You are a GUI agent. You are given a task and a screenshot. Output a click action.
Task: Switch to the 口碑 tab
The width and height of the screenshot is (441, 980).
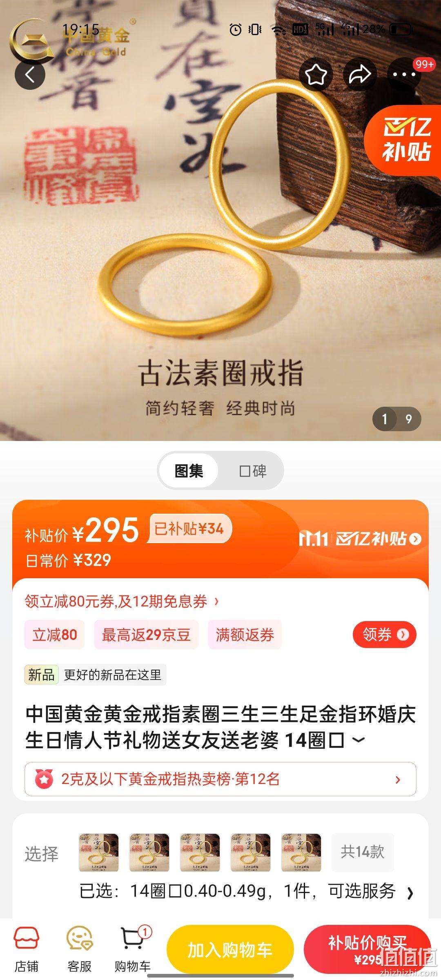[252, 471]
